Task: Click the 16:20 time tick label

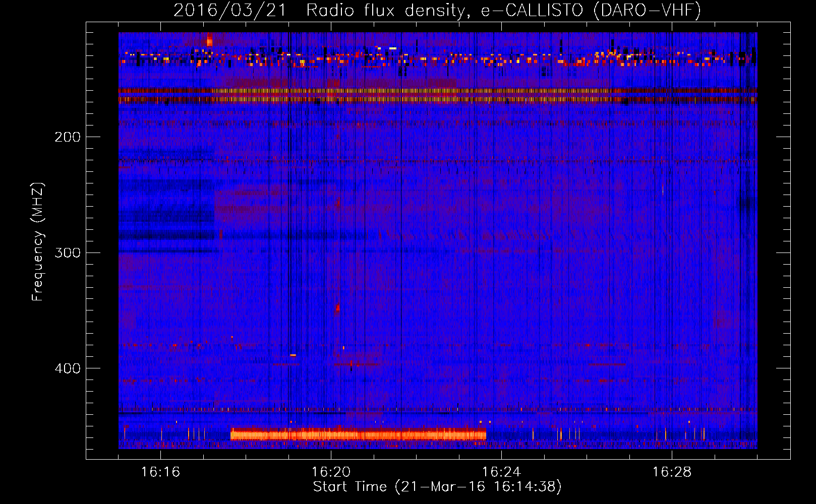Action: pos(331,472)
